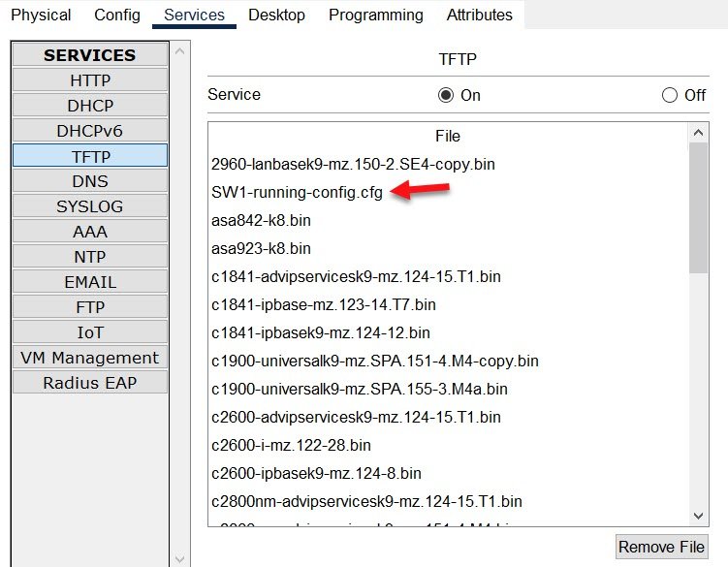Select the Services tab
This screenshot has width=728, height=567.
(194, 15)
